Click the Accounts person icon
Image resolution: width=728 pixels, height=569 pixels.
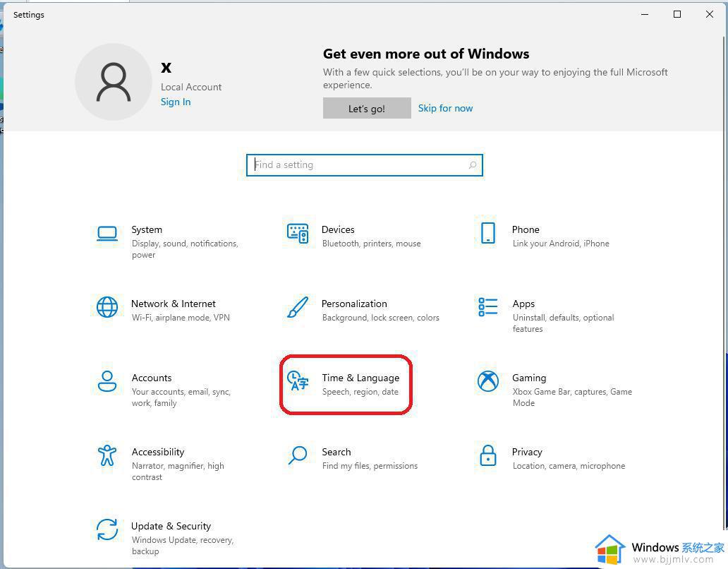point(107,381)
